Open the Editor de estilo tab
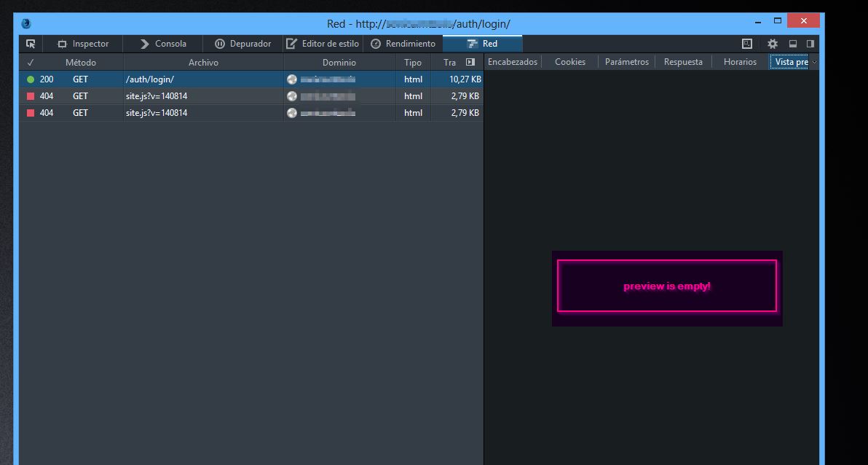The width and height of the screenshot is (868, 465). point(323,44)
